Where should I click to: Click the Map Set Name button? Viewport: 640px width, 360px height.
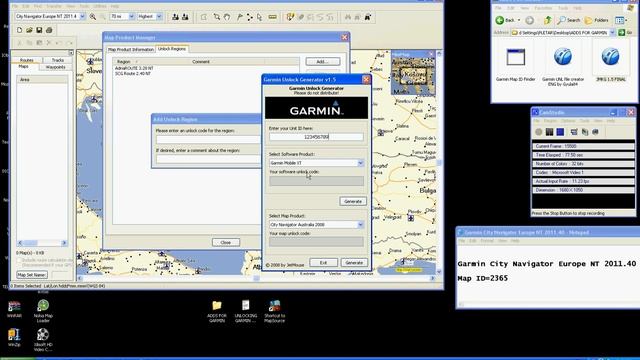click(x=32, y=275)
